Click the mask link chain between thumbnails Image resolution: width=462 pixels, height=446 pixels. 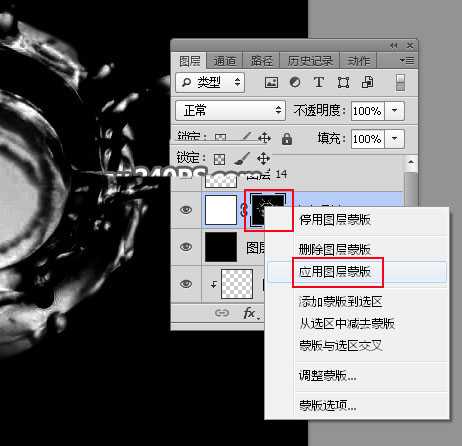click(244, 210)
